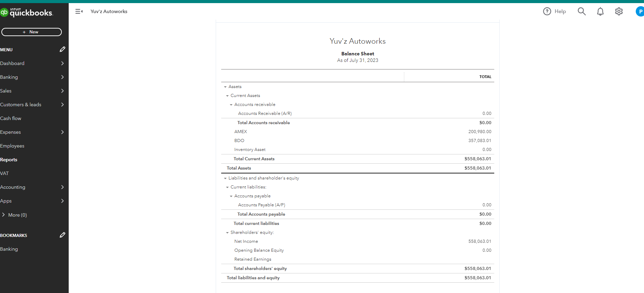Screen dimensions: 644x293
Task: Collapse the Shareholders' equity section triangle
Action: [227, 233]
